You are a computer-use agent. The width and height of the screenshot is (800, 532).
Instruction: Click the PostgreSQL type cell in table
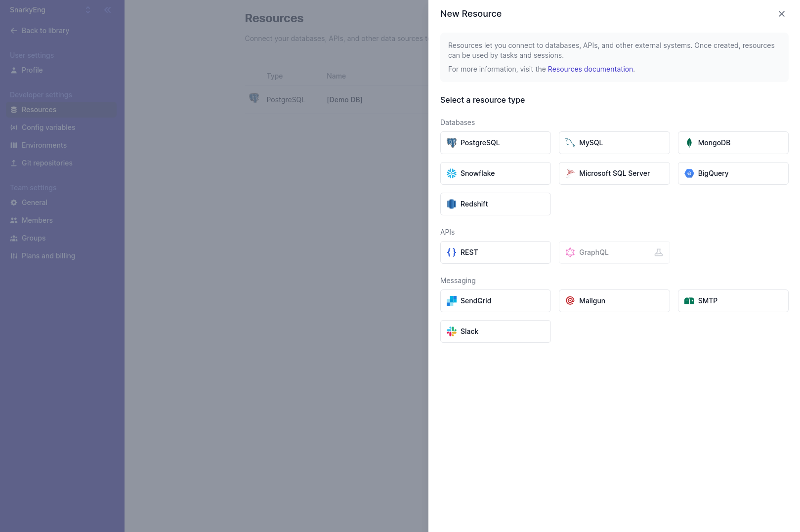tap(286, 100)
